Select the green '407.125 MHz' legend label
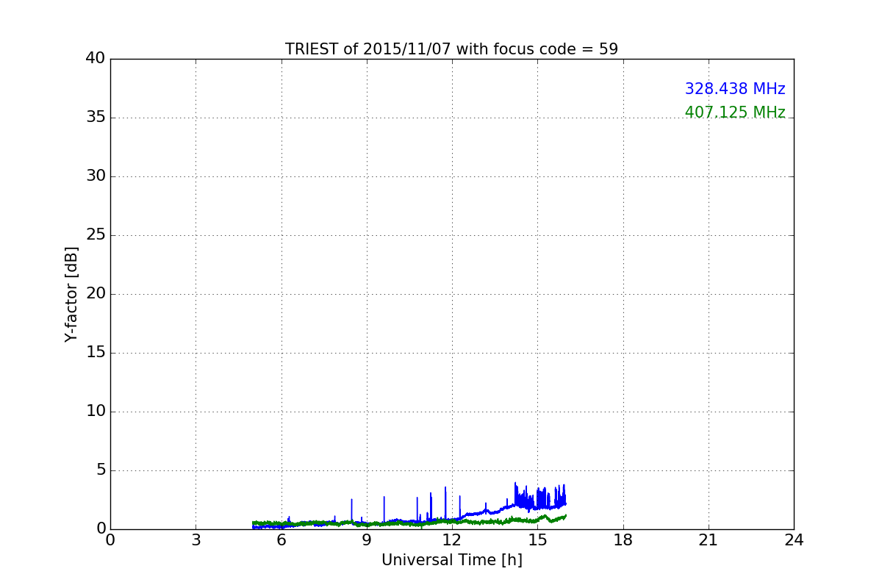This screenshot has width=882, height=588. 735,112
